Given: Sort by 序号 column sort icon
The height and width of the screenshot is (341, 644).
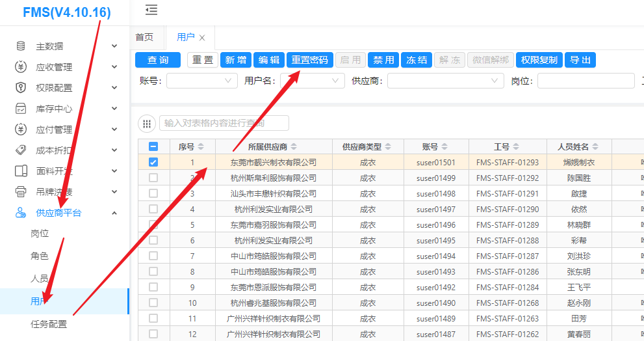Looking at the screenshot, I should (201, 146).
